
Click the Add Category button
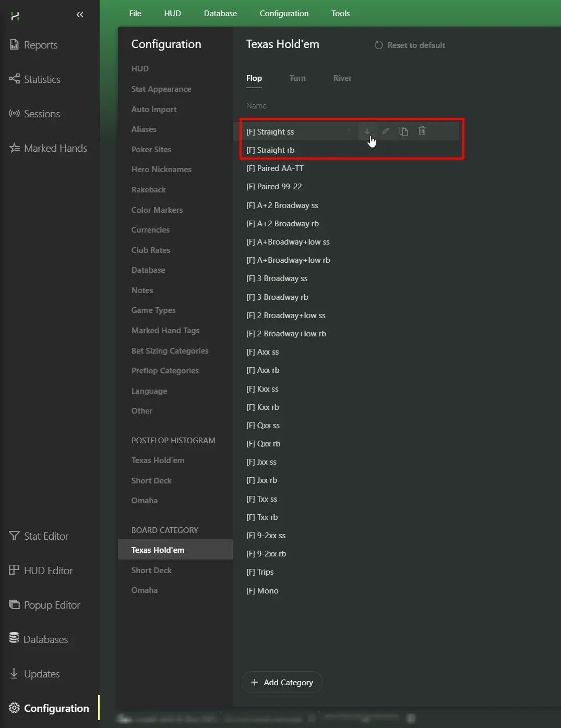pos(282,682)
